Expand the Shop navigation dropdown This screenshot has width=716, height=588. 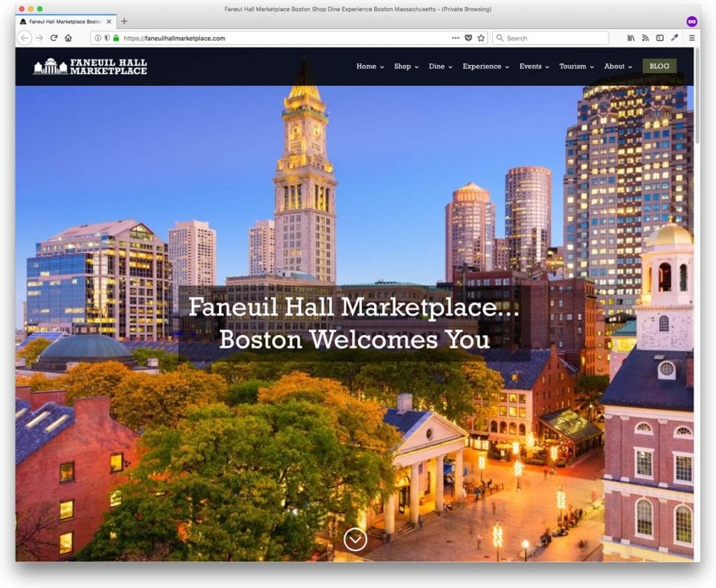406,66
